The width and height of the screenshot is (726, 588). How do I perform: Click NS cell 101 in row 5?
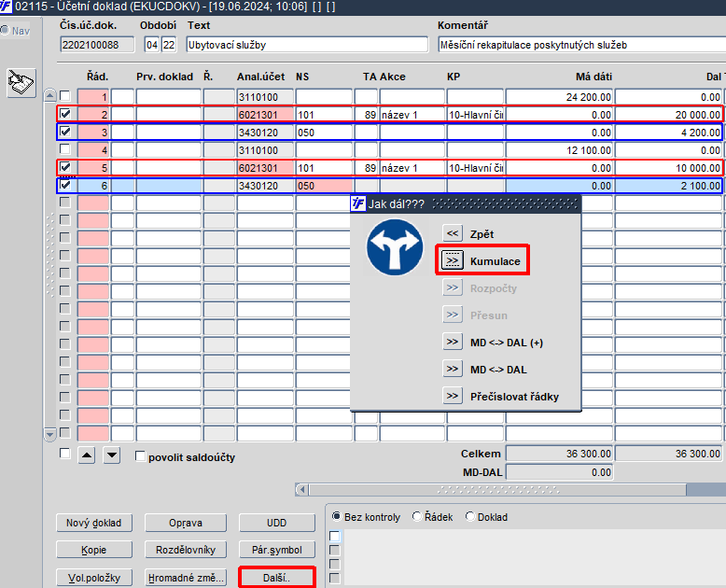coord(324,168)
